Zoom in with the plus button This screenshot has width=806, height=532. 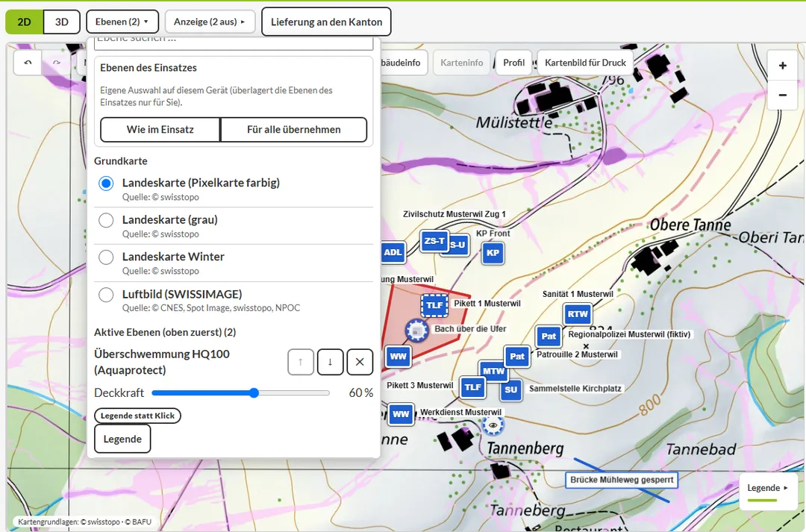coord(782,66)
